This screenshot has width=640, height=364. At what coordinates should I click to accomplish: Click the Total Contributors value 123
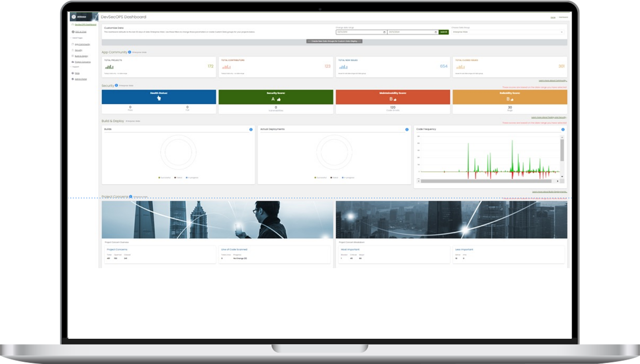tap(327, 66)
